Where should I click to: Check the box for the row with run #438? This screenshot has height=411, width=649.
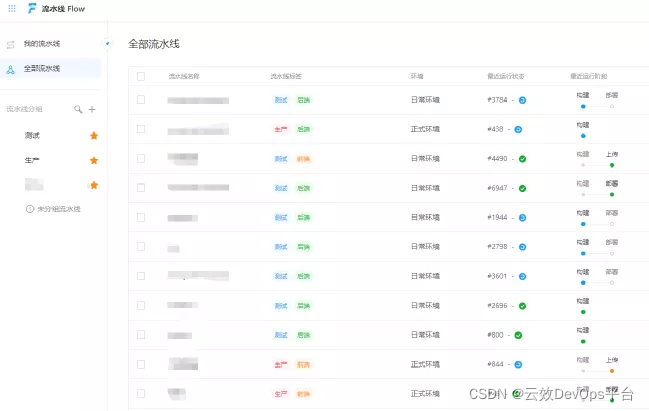point(141,129)
